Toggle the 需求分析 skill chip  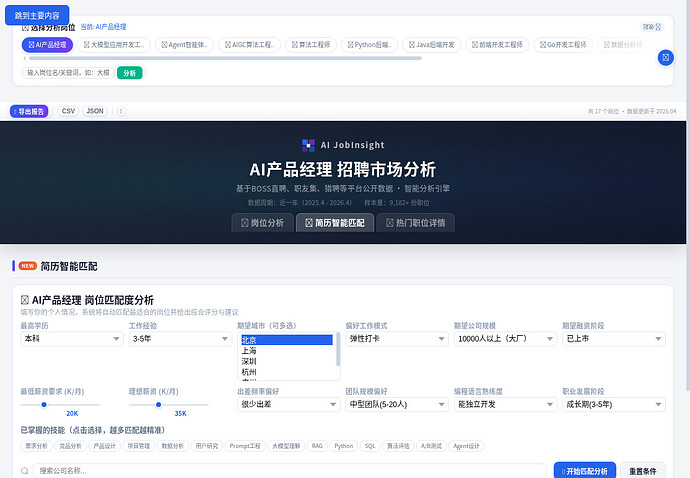[37, 446]
